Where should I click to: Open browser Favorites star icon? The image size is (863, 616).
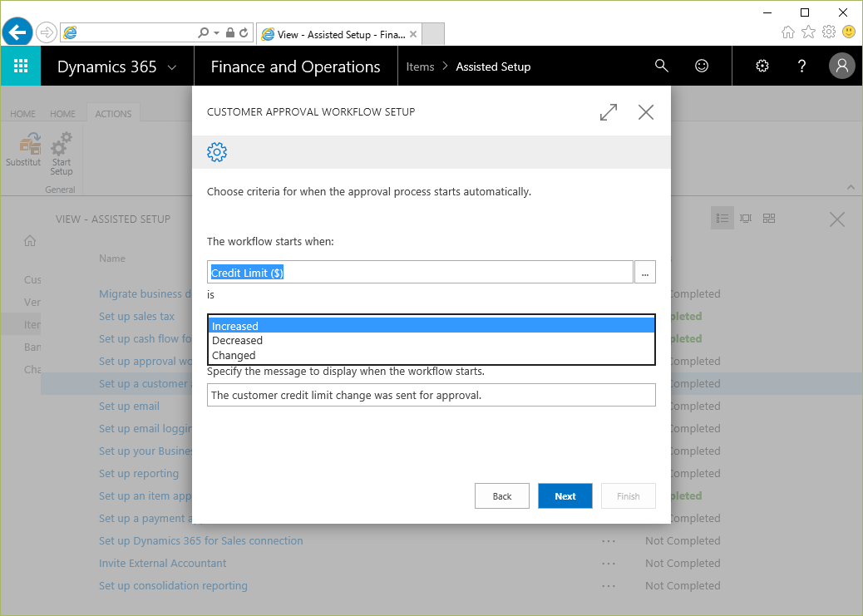808,32
